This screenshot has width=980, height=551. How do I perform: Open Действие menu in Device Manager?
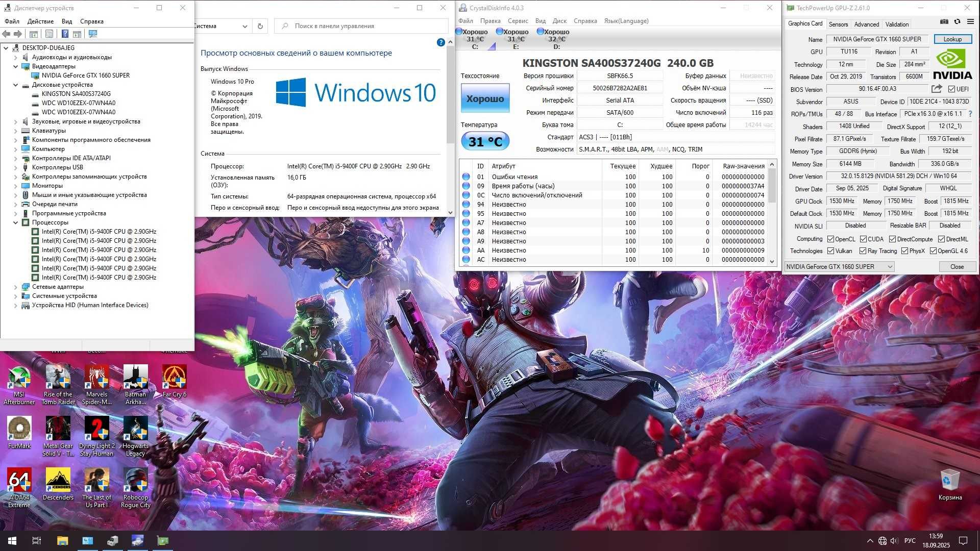[40, 21]
